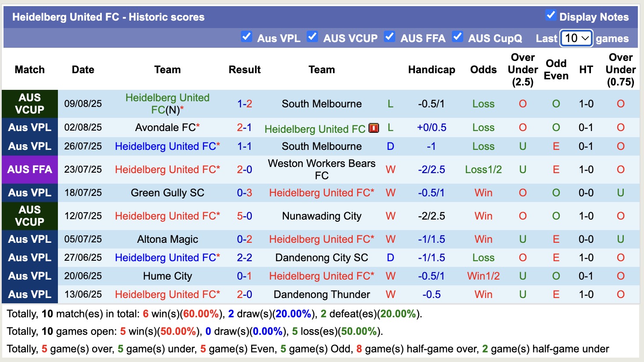Open the South Melbourne team link
The width and height of the screenshot is (644, 362).
point(322,104)
